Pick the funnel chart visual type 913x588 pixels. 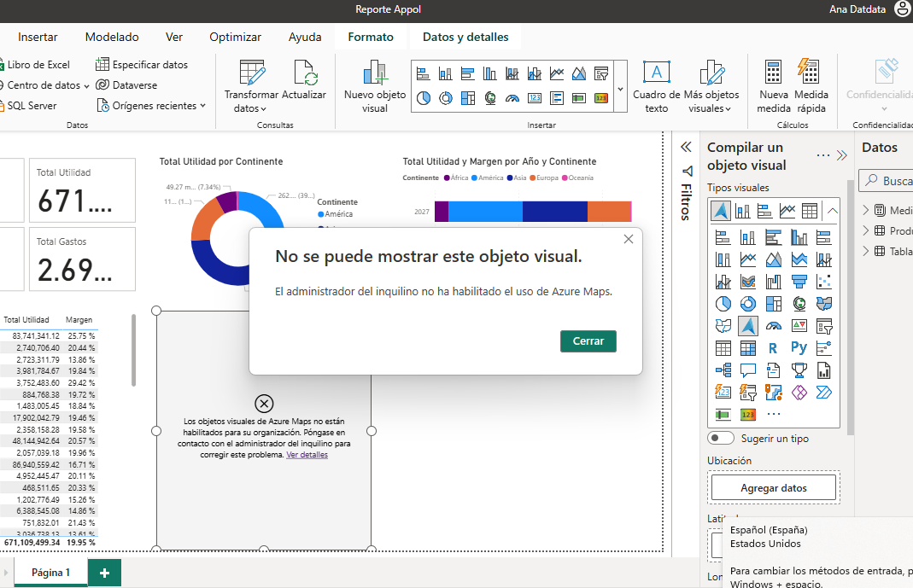[x=799, y=282]
